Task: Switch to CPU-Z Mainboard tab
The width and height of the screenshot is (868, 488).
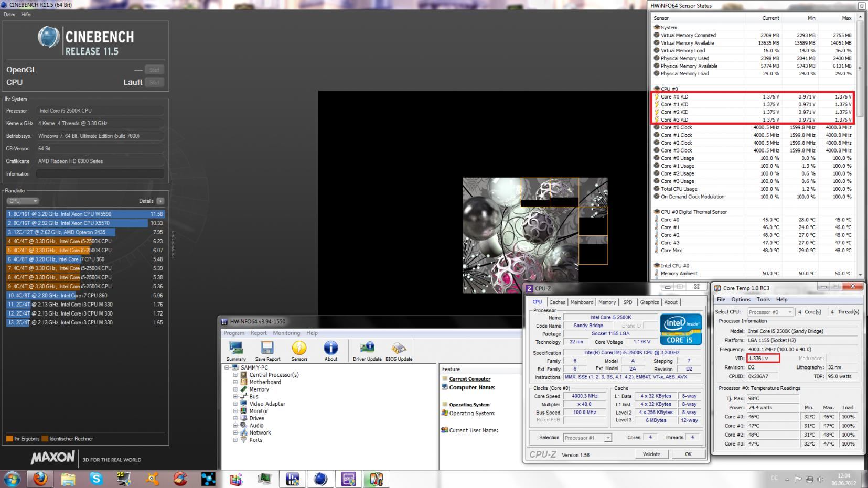Action: [582, 302]
